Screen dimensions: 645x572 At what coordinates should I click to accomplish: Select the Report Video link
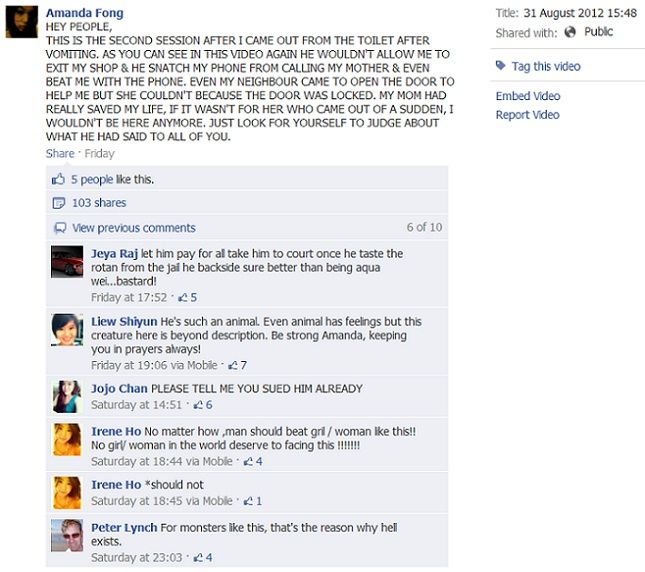527,115
